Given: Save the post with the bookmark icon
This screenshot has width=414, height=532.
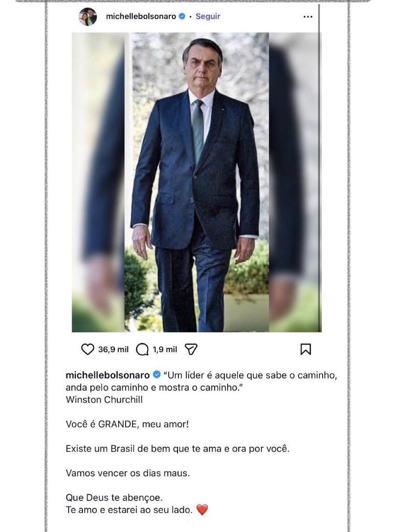Looking at the screenshot, I should click(306, 349).
